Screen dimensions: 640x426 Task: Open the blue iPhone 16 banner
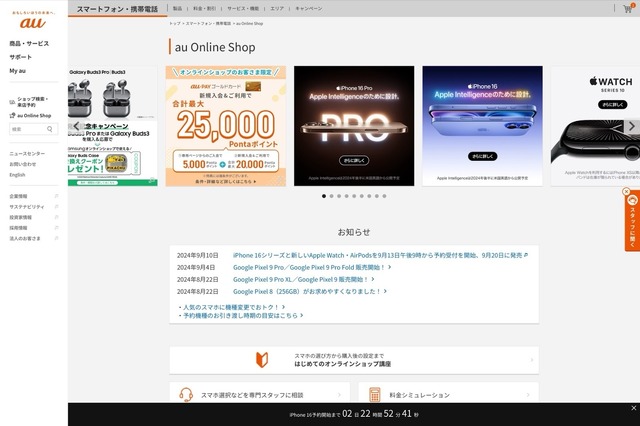pos(482,126)
